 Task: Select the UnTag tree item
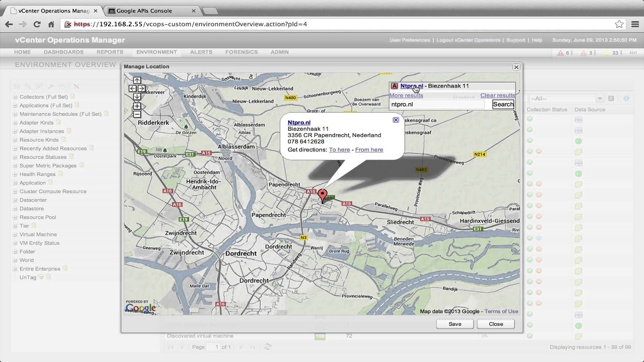[x=28, y=278]
